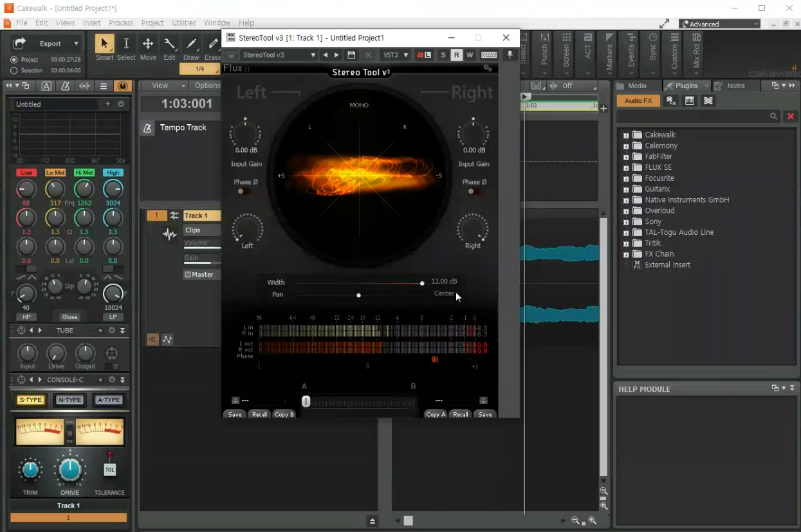This screenshot has width=801, height=532.
Task: Open the Utilities menu
Action: coord(183,23)
